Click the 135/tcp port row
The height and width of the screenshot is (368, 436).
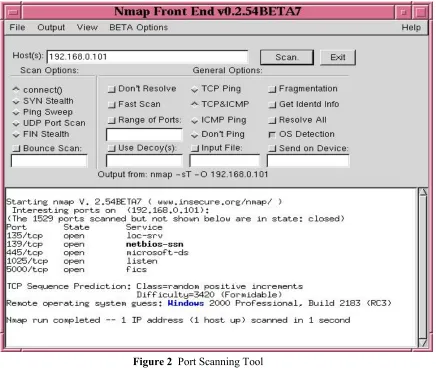[85, 236]
